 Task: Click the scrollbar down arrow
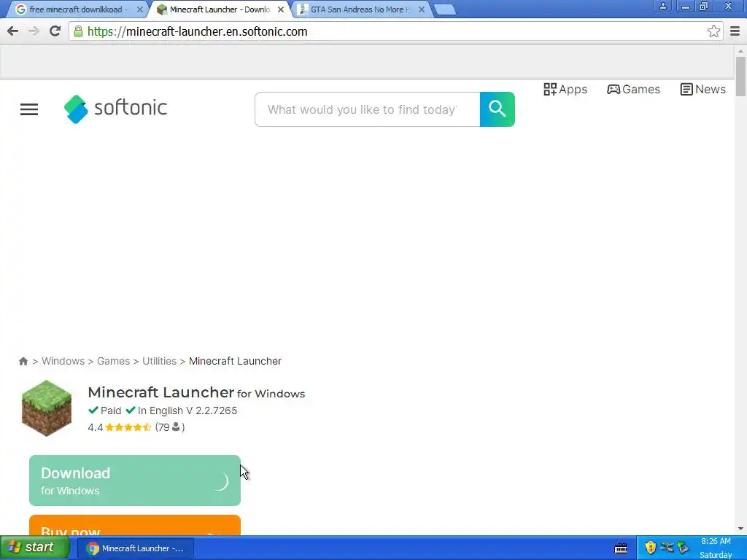(740, 529)
